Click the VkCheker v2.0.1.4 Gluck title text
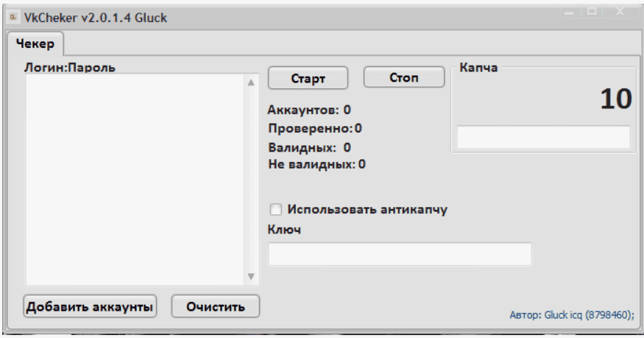Image resolution: width=644 pixels, height=338 pixels. 95,18
